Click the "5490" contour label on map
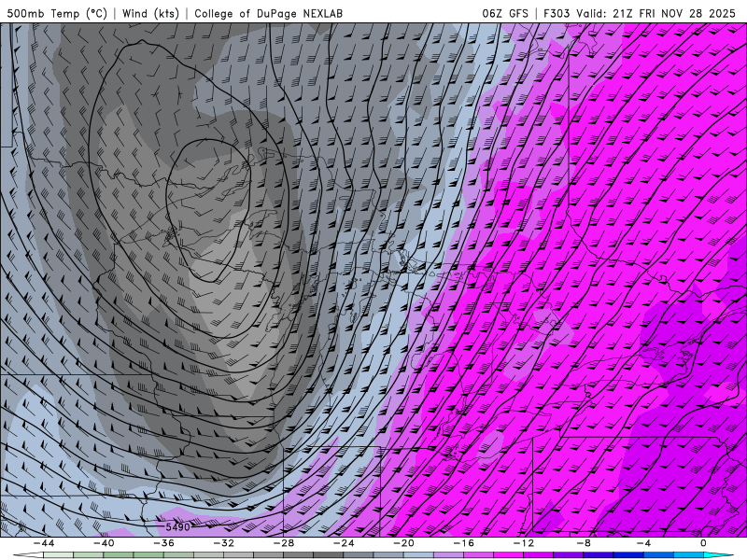747x560 pixels. pyautogui.click(x=177, y=526)
